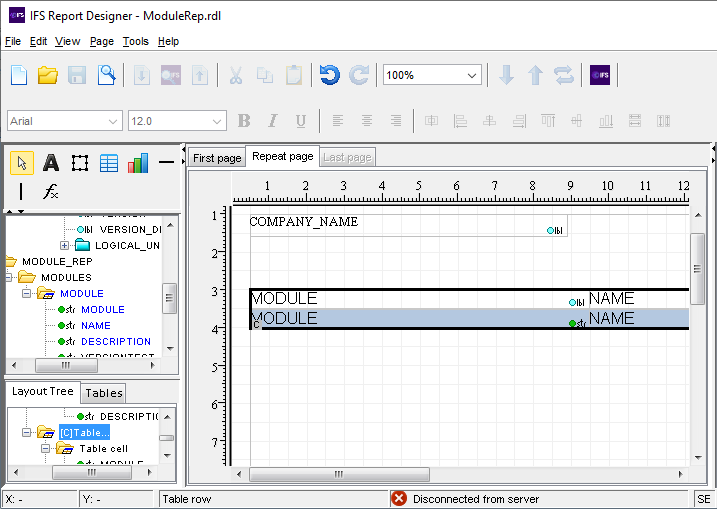This screenshot has height=509, width=717.
Task: Open the Edit menu
Action: point(38,41)
